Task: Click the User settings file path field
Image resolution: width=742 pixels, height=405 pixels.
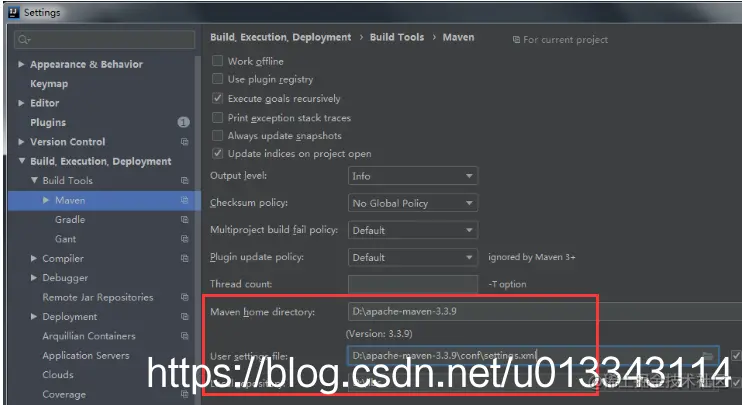Action: click(x=533, y=355)
